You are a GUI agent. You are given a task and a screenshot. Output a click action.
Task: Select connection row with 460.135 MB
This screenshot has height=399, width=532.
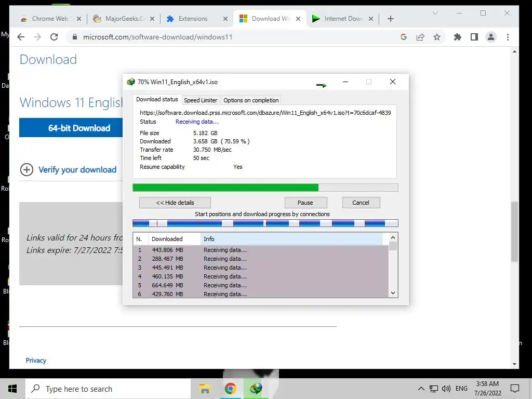tap(261, 276)
